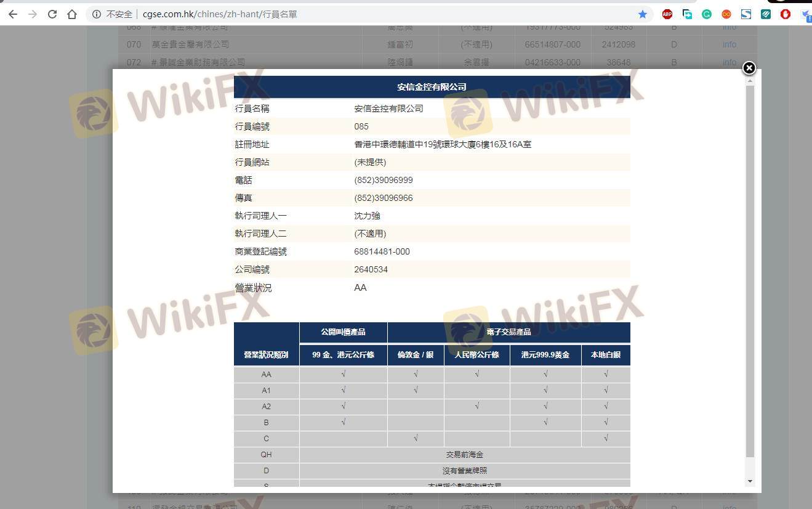Click the 電子交易產品 column header
The width and height of the screenshot is (812, 509).
tap(509, 332)
